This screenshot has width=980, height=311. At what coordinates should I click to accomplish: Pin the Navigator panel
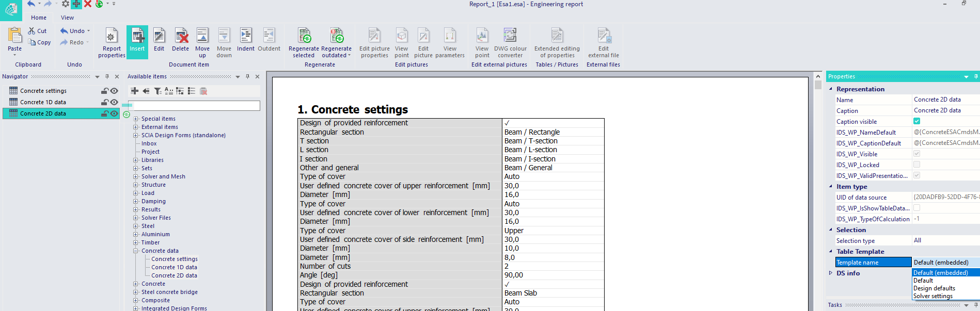point(107,76)
